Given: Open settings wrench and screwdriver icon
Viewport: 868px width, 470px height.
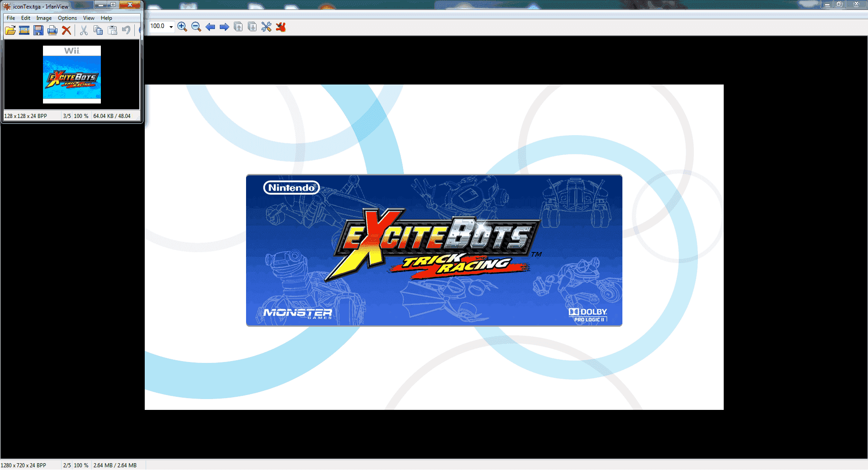Looking at the screenshot, I should click(266, 27).
